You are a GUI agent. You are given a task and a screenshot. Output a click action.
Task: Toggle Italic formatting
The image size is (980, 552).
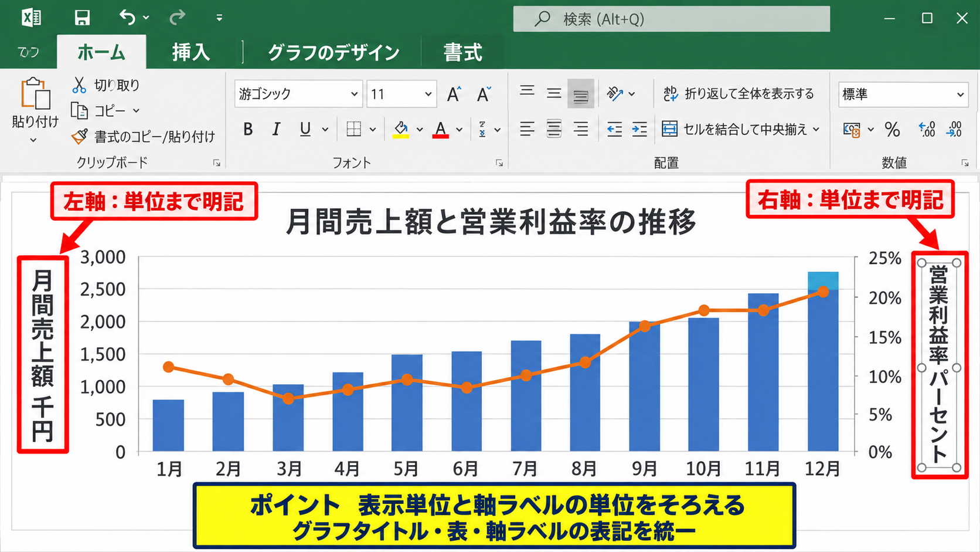(276, 129)
